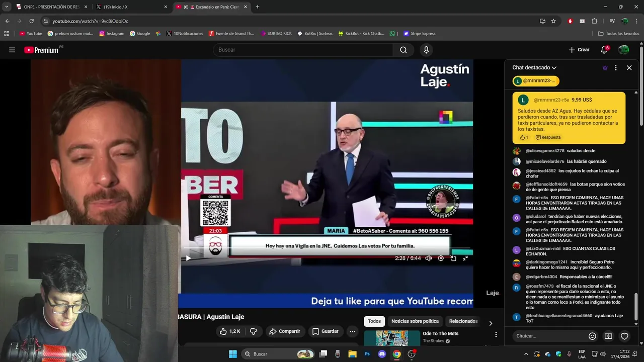Open the tab search dropdown arrow
Screen dimensions: 644x362
coord(7,7)
